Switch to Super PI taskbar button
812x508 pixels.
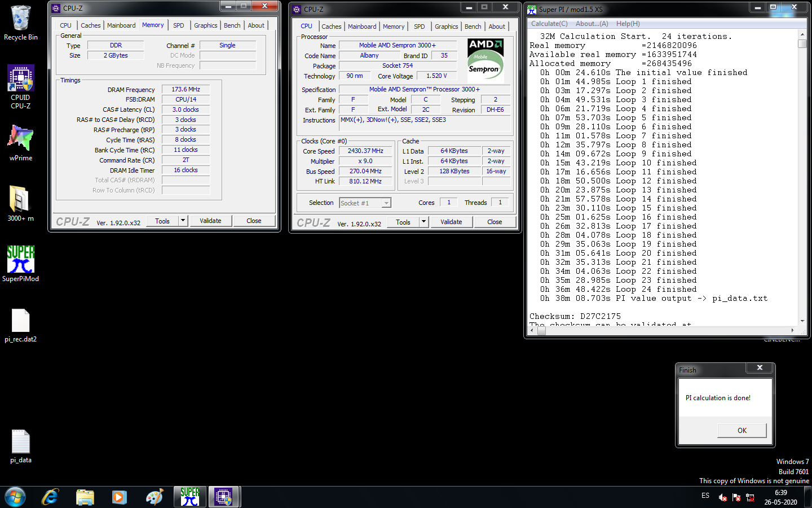coord(190,497)
